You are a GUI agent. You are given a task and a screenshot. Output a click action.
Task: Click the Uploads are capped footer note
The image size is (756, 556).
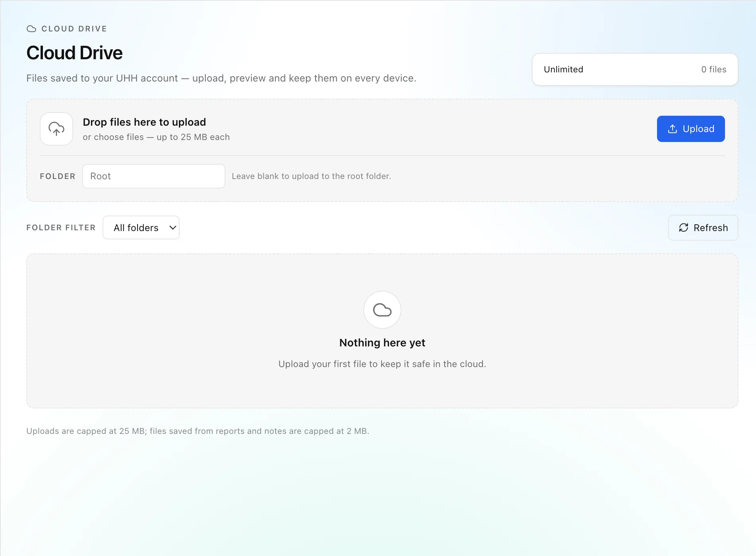(x=198, y=431)
